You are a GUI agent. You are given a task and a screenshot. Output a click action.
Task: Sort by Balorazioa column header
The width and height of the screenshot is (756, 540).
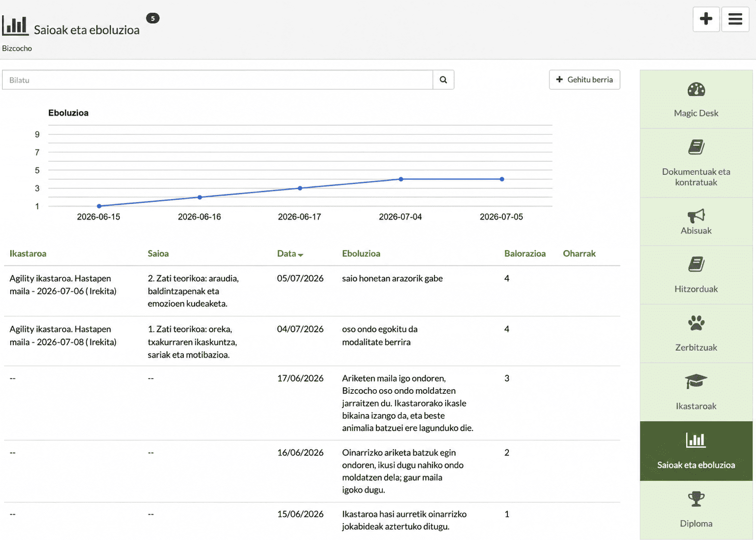point(525,254)
